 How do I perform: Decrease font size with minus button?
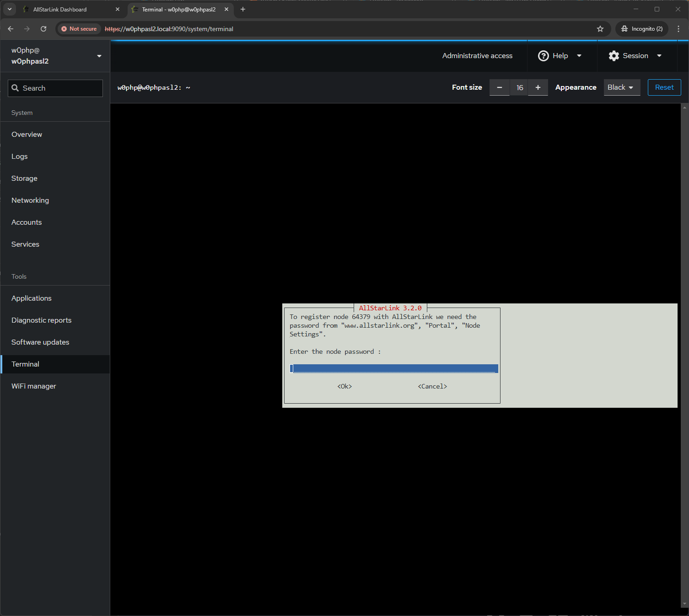[x=499, y=87]
